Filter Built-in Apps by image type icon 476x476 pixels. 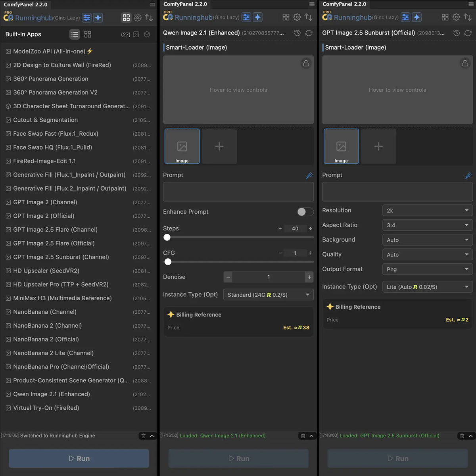[136, 35]
